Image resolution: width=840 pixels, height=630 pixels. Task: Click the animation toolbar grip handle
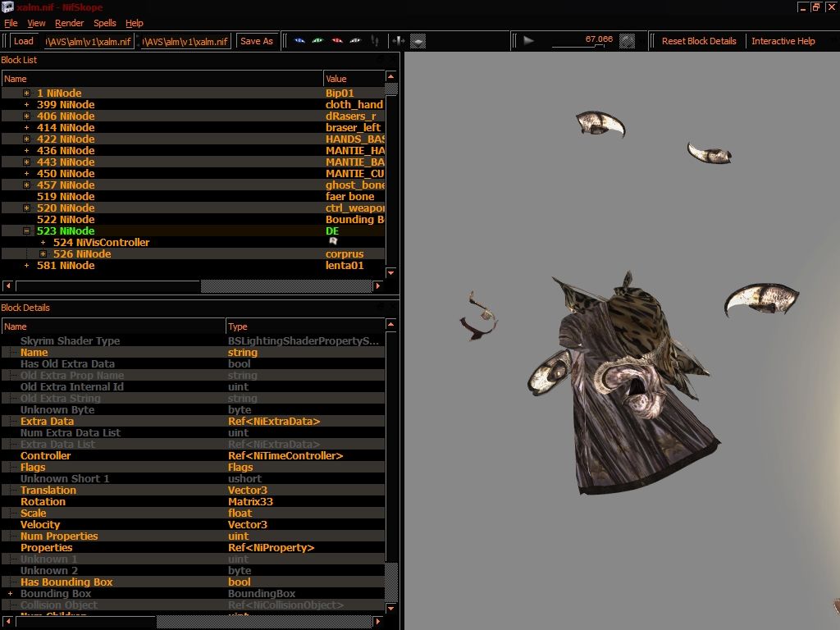514,41
